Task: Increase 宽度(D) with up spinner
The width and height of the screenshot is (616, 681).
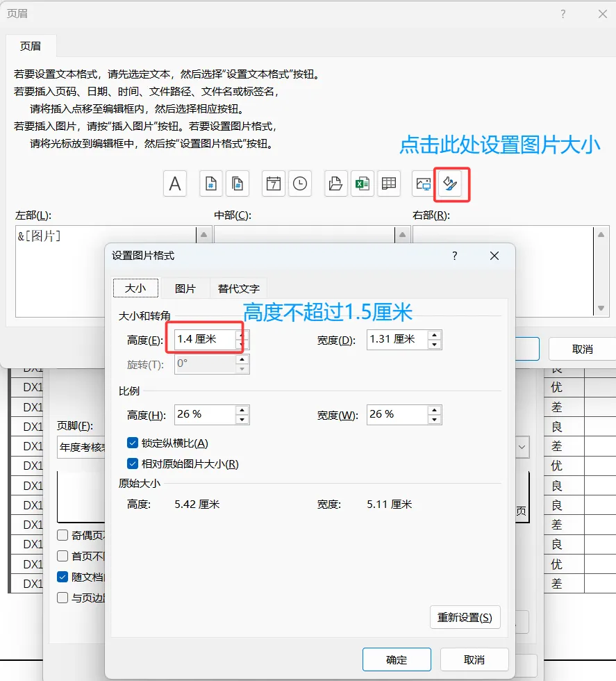Action: (435, 335)
